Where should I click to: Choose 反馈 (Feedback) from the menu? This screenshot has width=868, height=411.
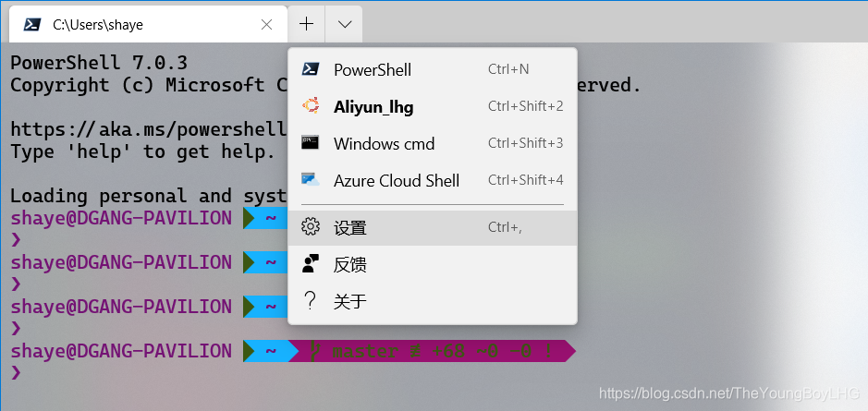(x=433, y=264)
